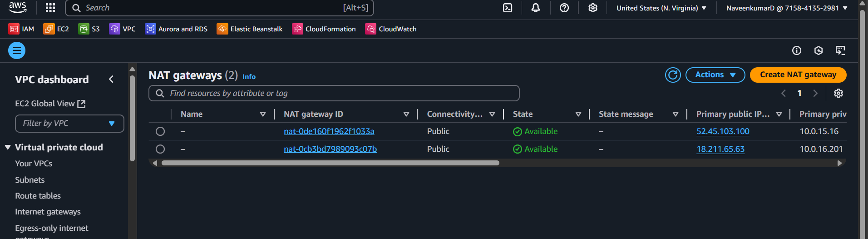Sort by the State column arrow
Image resolution: width=868 pixels, height=239 pixels.
(x=578, y=114)
